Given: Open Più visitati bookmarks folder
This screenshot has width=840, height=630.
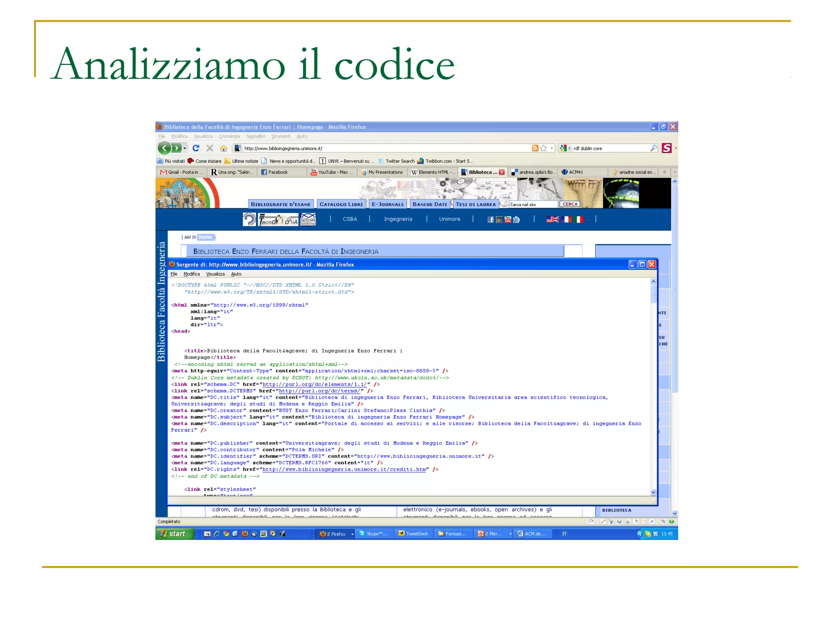Looking at the screenshot, I should pyautogui.click(x=171, y=161).
